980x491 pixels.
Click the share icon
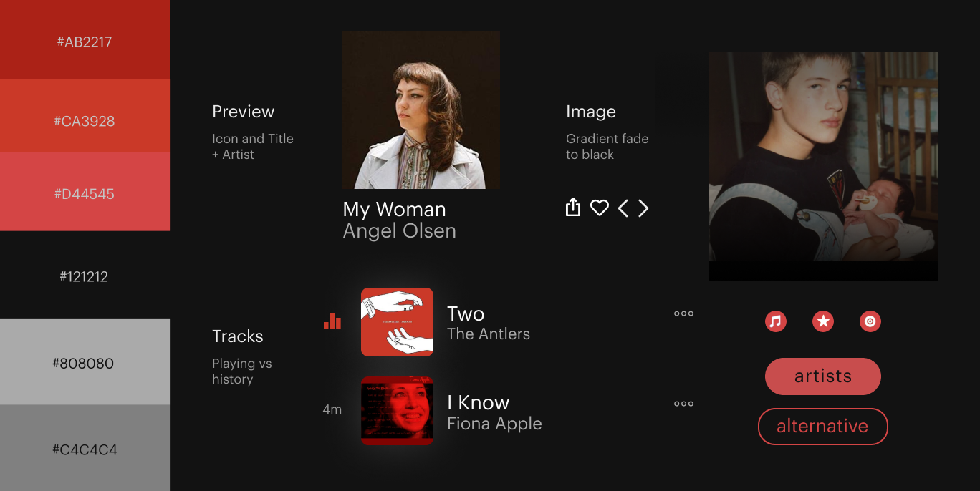coord(572,208)
